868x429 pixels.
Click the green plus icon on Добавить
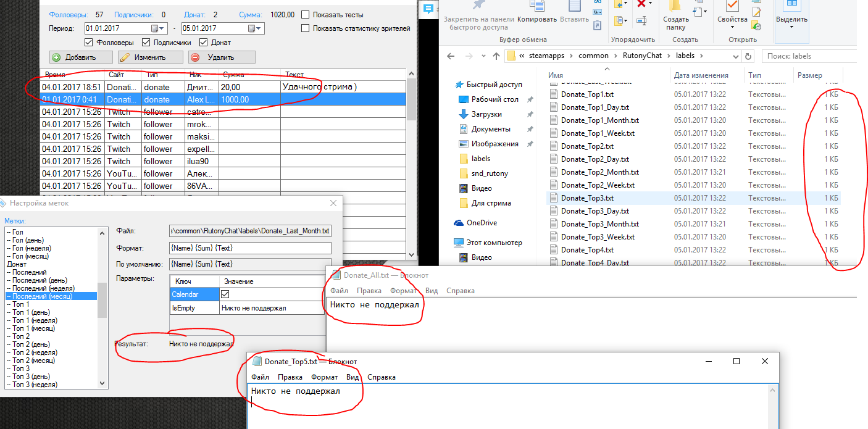pos(56,57)
